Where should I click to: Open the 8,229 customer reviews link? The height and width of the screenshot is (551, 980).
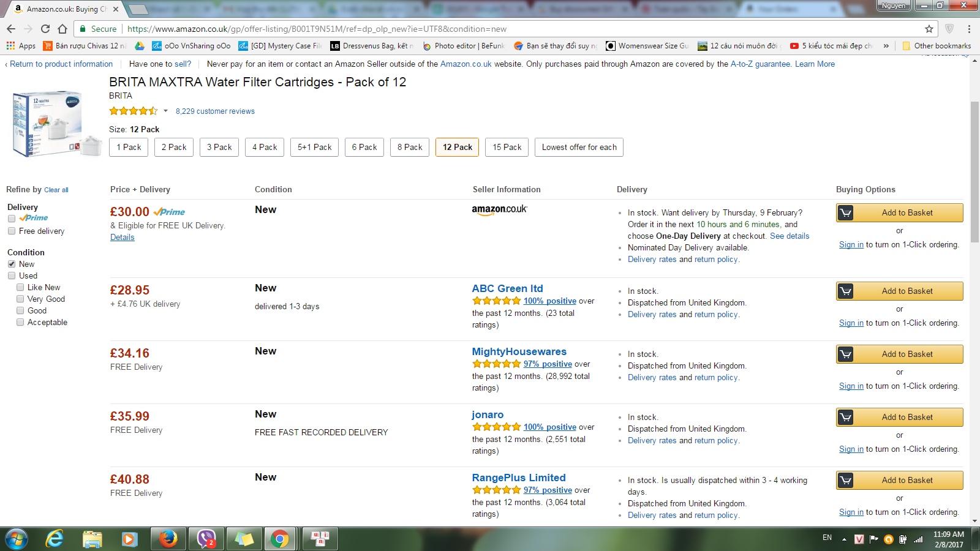point(215,111)
